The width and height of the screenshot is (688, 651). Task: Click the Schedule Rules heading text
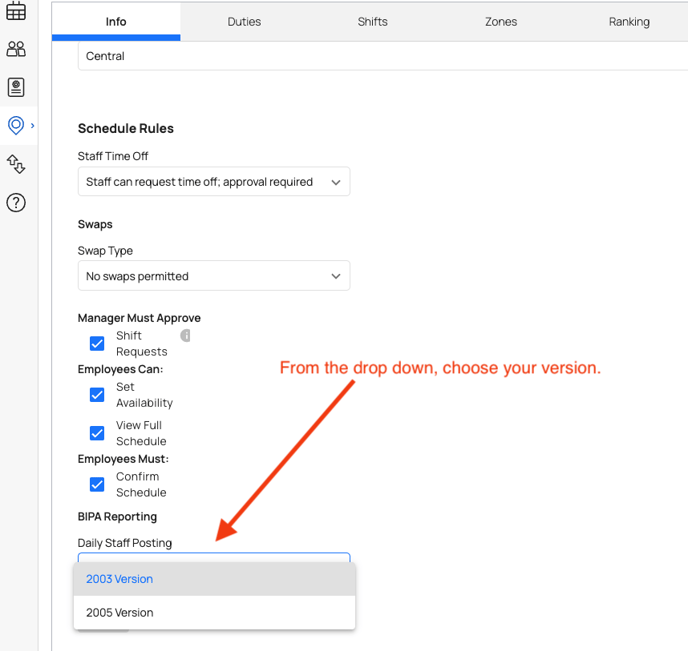pos(125,129)
